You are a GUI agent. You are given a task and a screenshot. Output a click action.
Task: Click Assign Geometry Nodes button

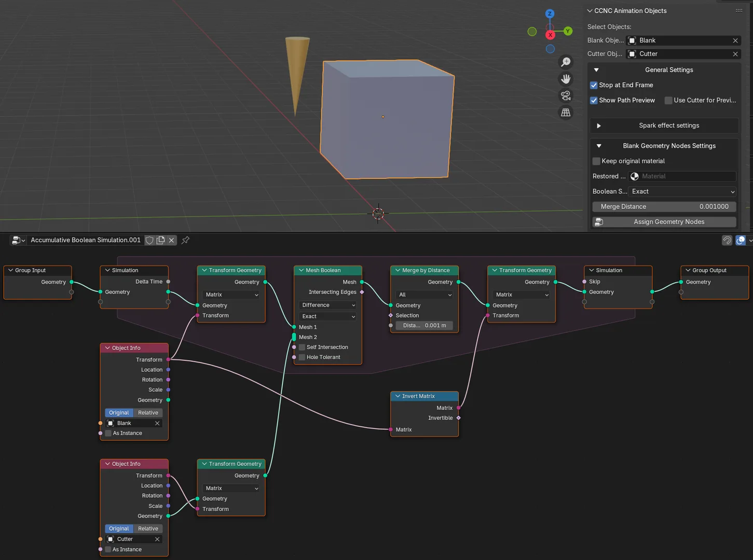[664, 222]
